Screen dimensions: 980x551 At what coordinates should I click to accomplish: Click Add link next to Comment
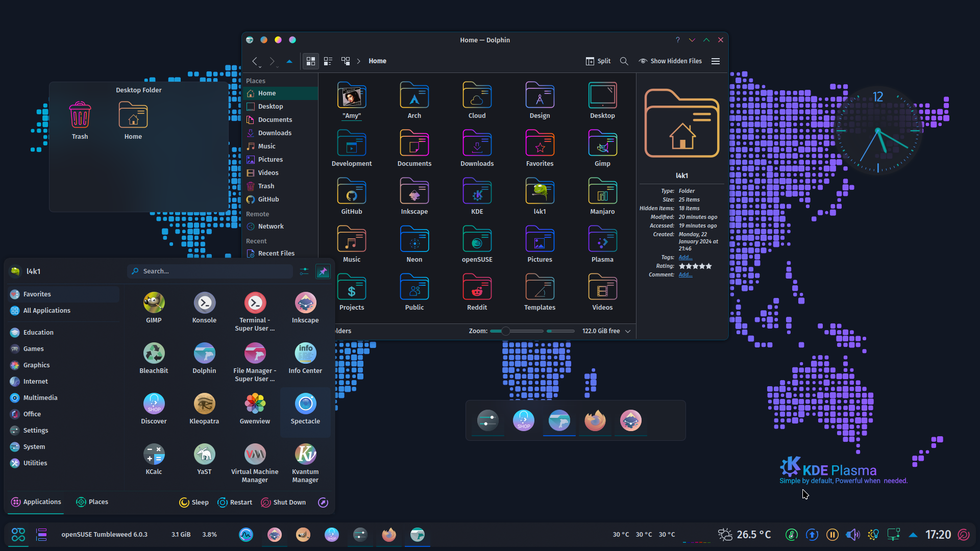point(685,275)
